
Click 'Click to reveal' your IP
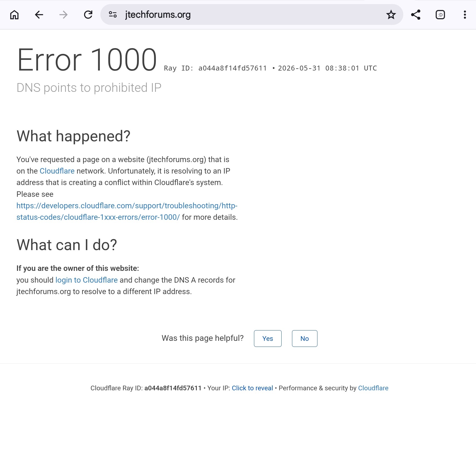pos(252,388)
